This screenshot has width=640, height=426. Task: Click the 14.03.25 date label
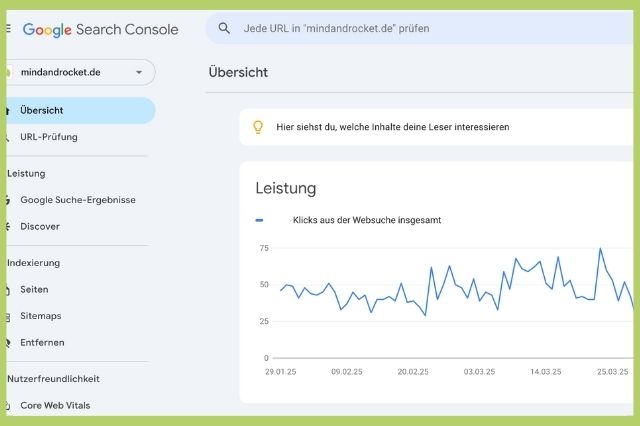pos(546,372)
